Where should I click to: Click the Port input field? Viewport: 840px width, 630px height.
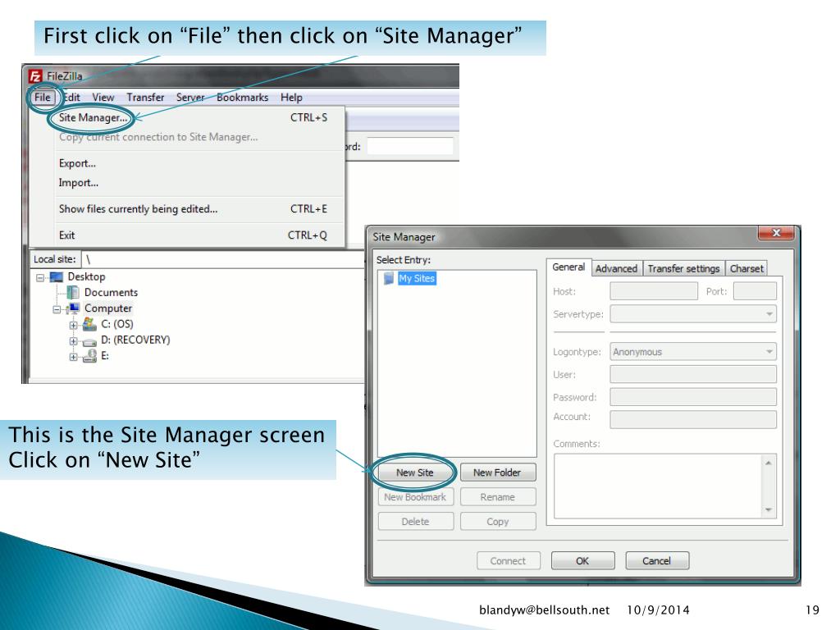point(755,291)
